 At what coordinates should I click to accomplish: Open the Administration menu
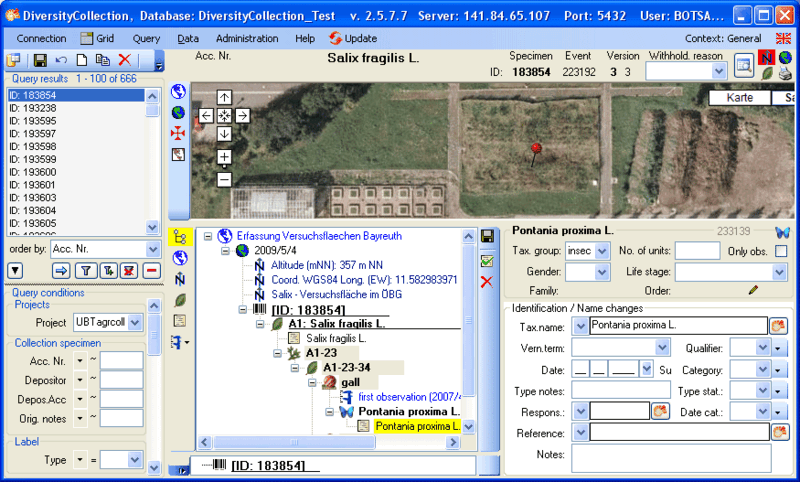pyautogui.click(x=247, y=38)
